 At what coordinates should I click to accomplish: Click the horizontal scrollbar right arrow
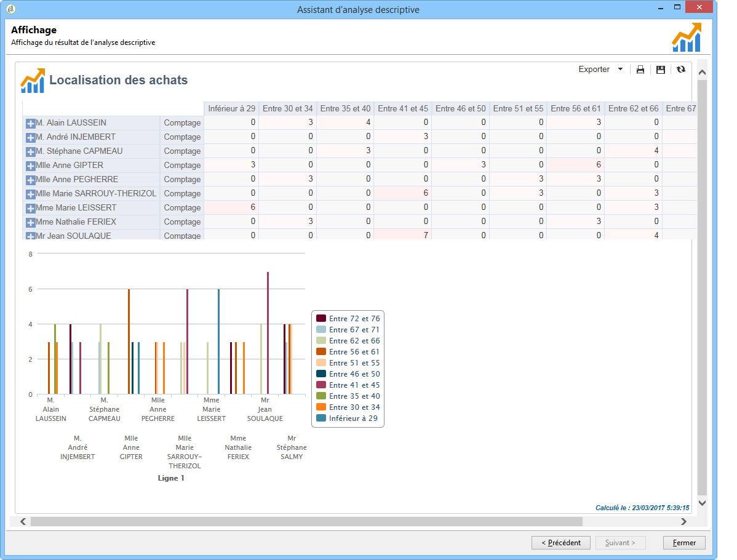pos(683,521)
